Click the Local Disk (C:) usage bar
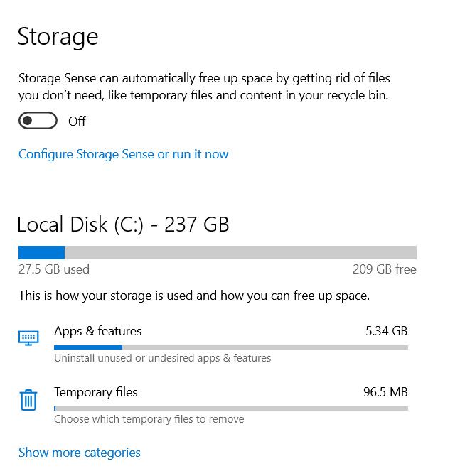The width and height of the screenshot is (460, 476). click(x=217, y=252)
